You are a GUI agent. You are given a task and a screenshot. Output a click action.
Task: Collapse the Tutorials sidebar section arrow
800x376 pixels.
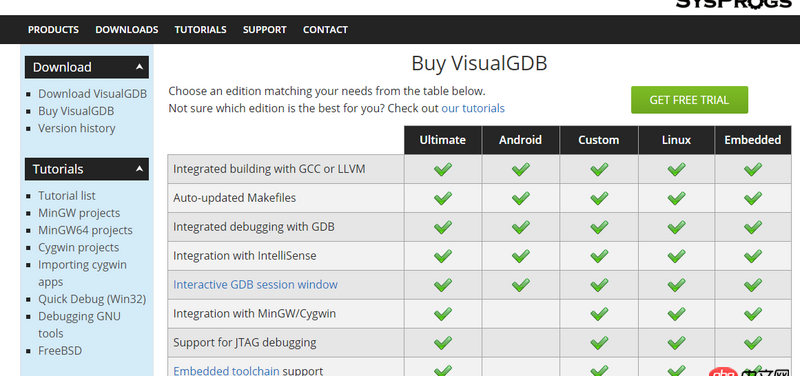[x=139, y=169]
